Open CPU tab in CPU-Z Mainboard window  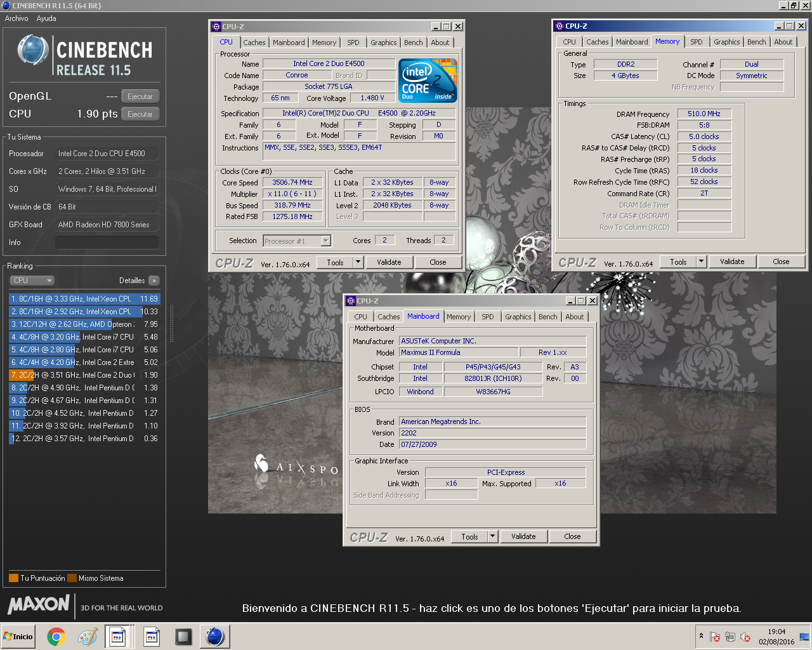(x=361, y=317)
